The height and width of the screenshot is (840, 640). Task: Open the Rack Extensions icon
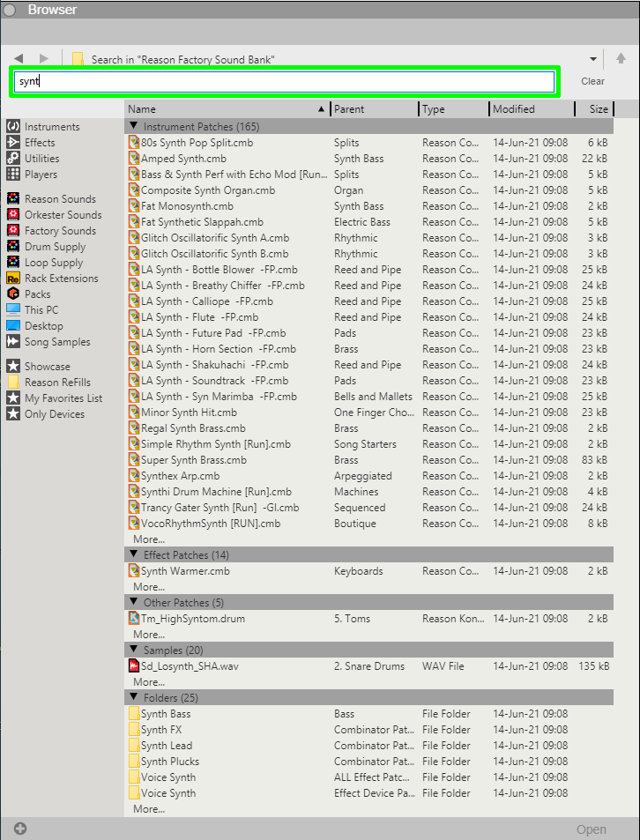click(13, 279)
